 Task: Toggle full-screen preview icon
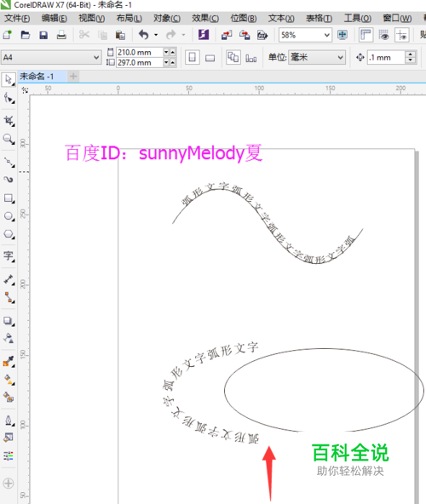coord(342,35)
